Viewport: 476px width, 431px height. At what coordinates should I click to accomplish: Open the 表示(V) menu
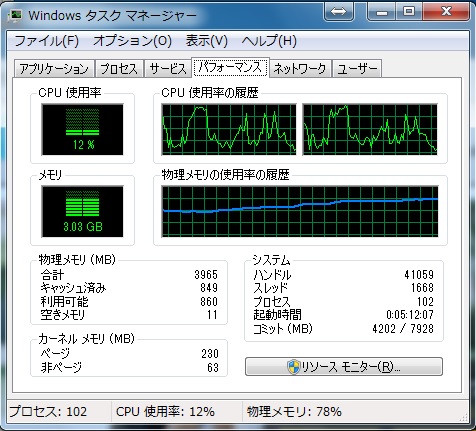pos(207,41)
